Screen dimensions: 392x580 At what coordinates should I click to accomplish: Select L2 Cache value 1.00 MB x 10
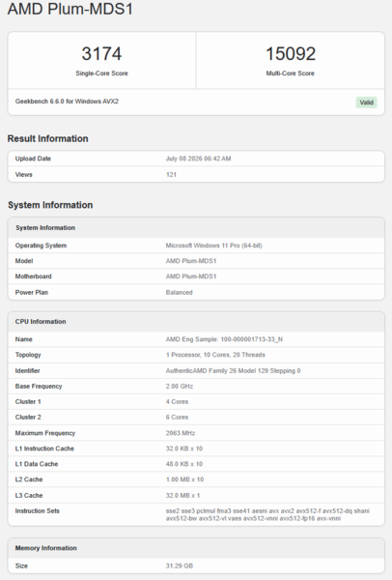(184, 480)
